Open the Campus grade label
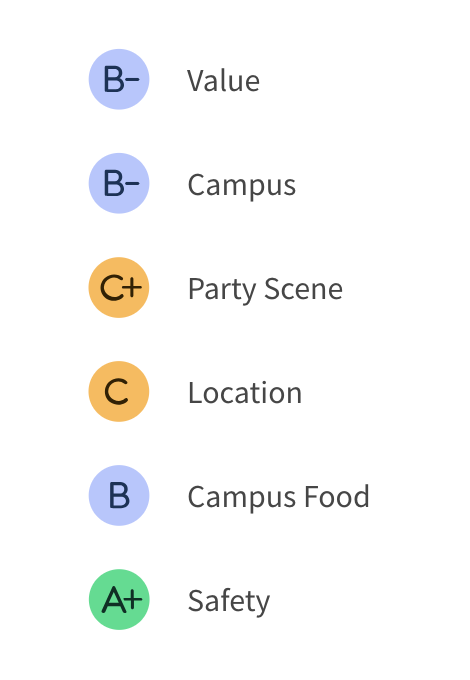The height and width of the screenshot is (680, 470). pos(242,186)
